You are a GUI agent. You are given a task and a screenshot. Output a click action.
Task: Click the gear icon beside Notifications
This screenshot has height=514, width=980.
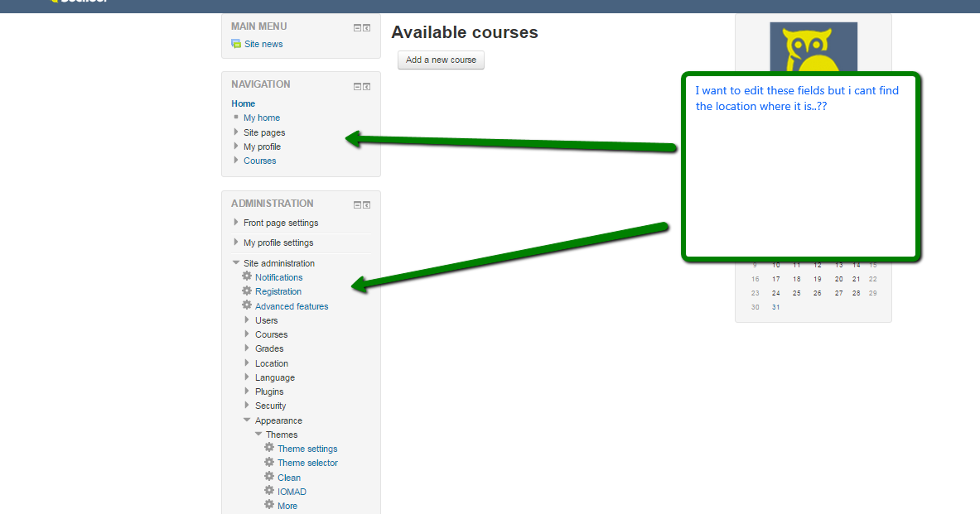pyautogui.click(x=247, y=276)
